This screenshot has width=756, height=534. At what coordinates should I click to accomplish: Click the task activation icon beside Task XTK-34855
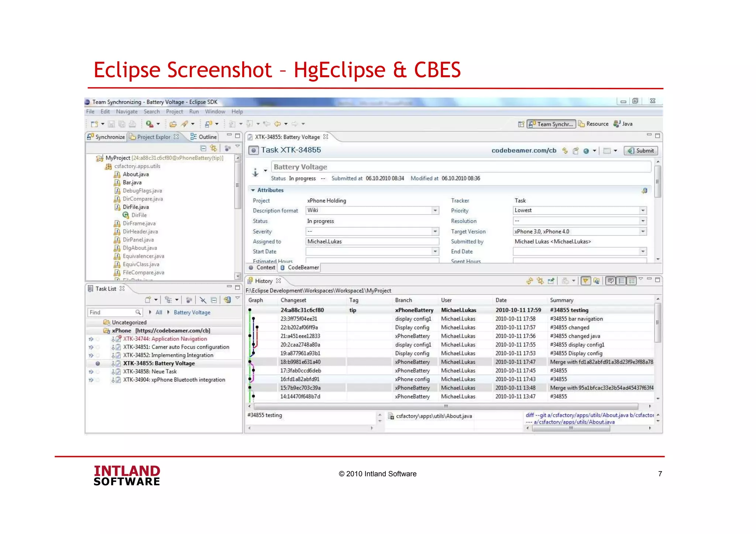253,150
